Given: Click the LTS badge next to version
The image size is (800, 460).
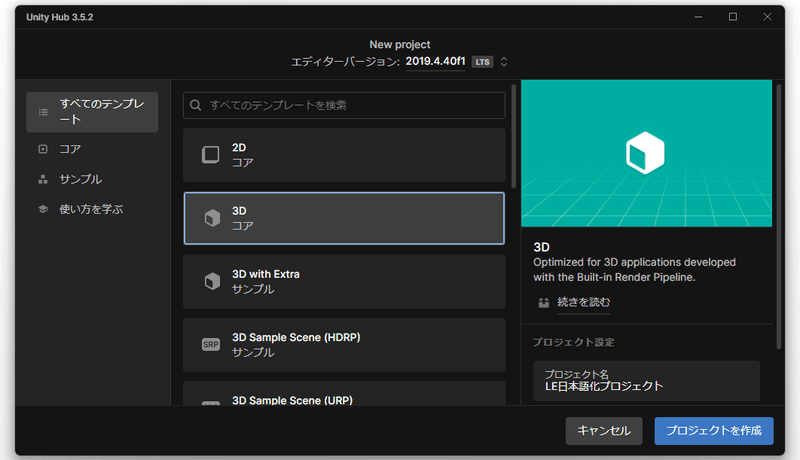Looking at the screenshot, I should (x=482, y=62).
